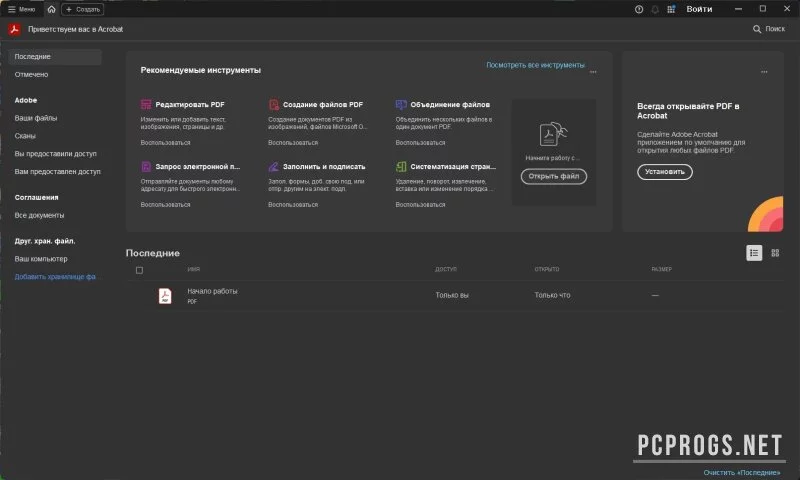Viewport: 800px width, 480px height.
Task: Sort by ОТКРЫТО column header
Action: click(547, 269)
